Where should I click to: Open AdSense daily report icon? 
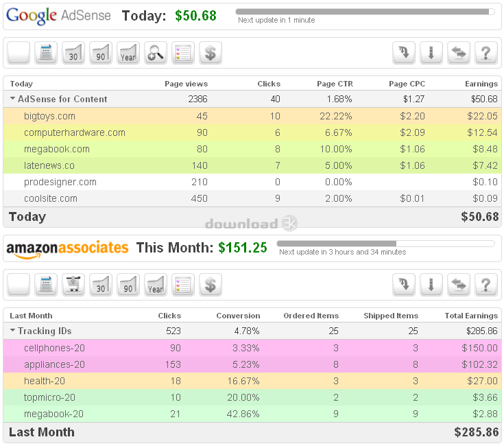(x=46, y=52)
